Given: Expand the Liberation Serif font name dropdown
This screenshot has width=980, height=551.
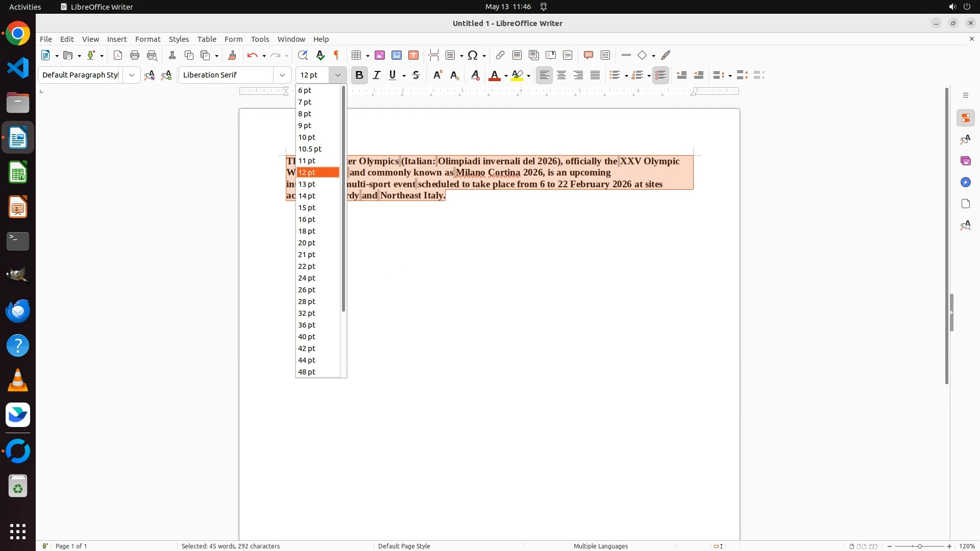Looking at the screenshot, I should (282, 75).
